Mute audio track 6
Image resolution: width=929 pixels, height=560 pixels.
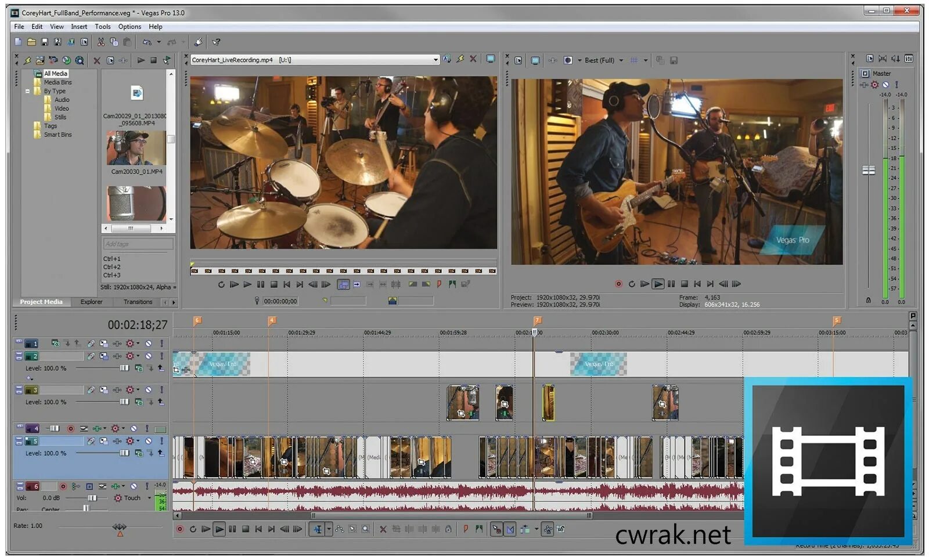pos(134,486)
